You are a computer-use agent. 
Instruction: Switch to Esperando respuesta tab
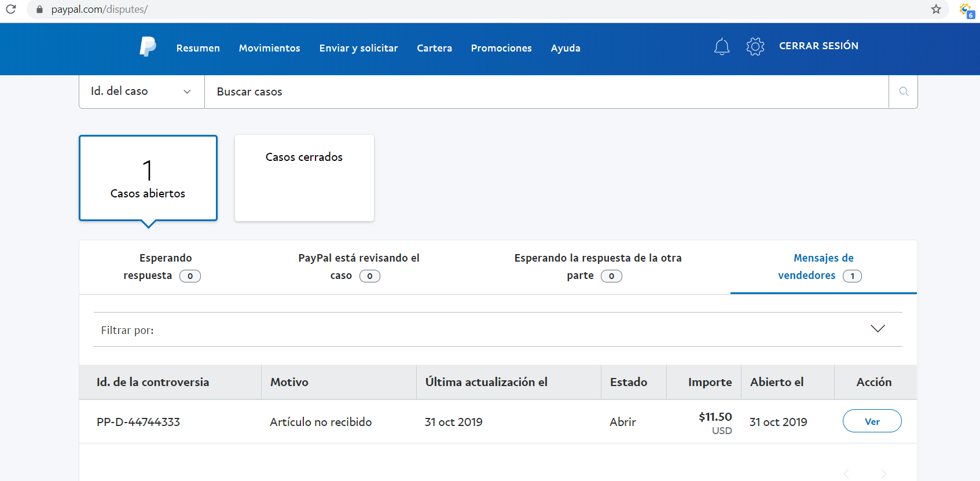(x=162, y=267)
